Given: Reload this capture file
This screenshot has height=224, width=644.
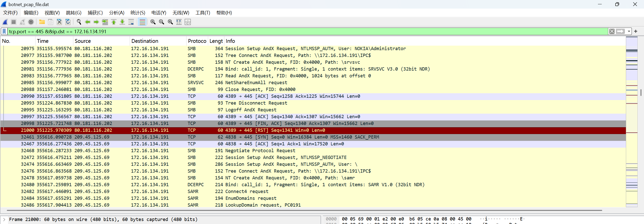Looking at the screenshot, I should [x=68, y=22].
